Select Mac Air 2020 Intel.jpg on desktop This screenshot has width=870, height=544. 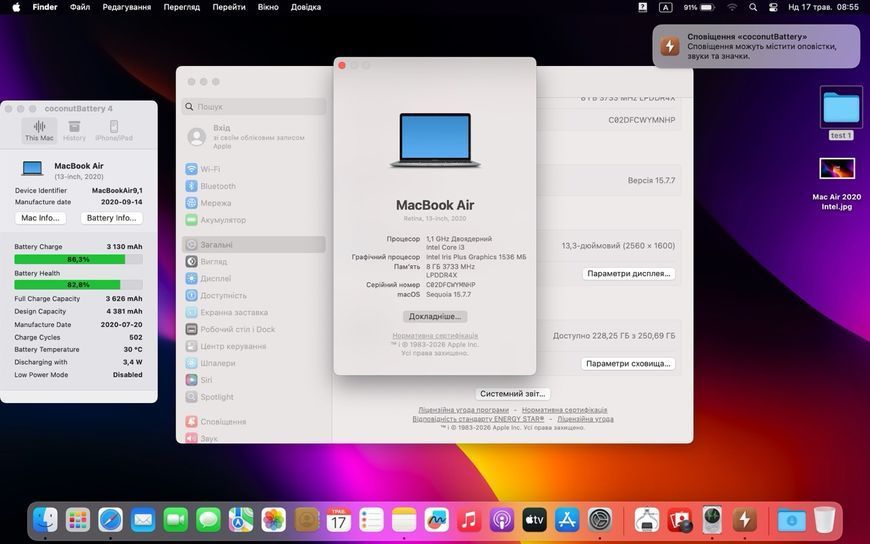pyautogui.click(x=837, y=184)
